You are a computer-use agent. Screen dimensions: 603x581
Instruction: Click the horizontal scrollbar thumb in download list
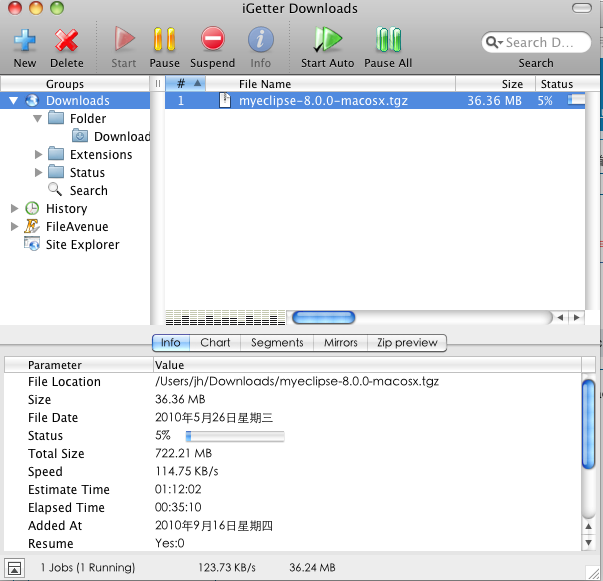click(x=323, y=318)
